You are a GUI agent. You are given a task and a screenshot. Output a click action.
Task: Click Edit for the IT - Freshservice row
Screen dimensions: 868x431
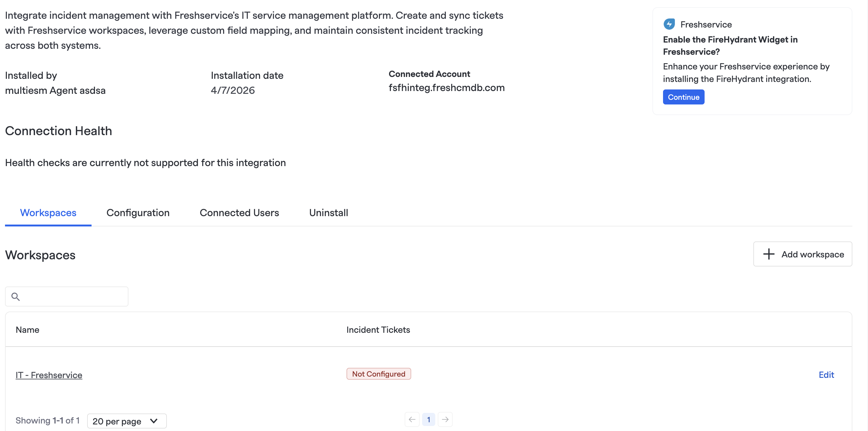pyautogui.click(x=826, y=374)
